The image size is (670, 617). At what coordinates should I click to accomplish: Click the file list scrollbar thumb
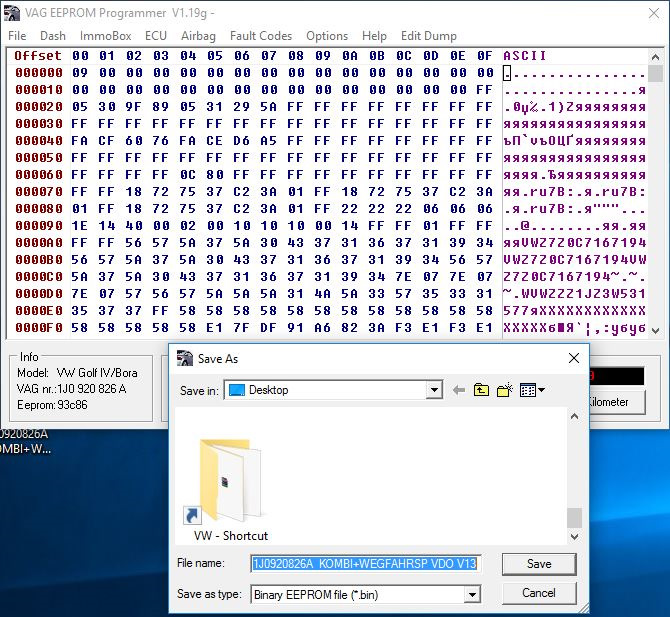point(575,518)
